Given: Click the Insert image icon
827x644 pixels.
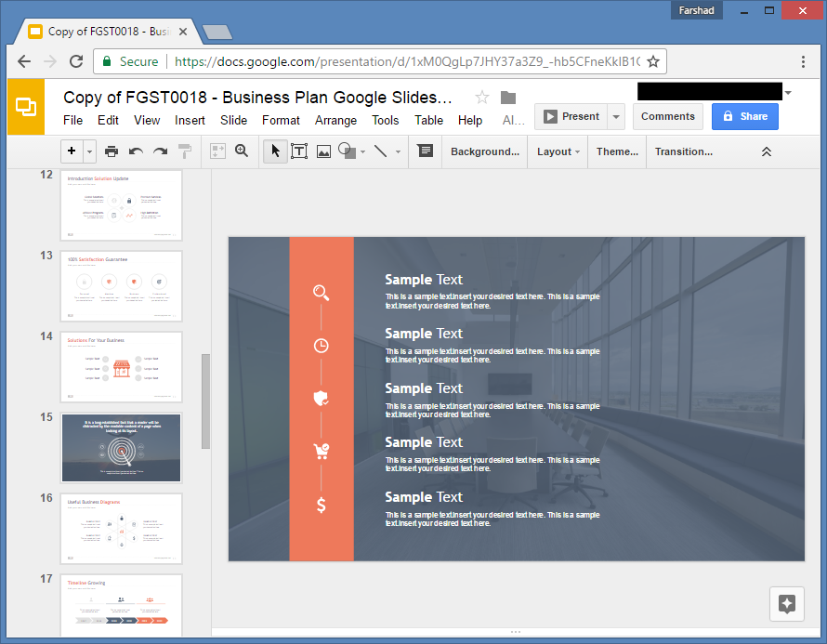Looking at the screenshot, I should (323, 151).
